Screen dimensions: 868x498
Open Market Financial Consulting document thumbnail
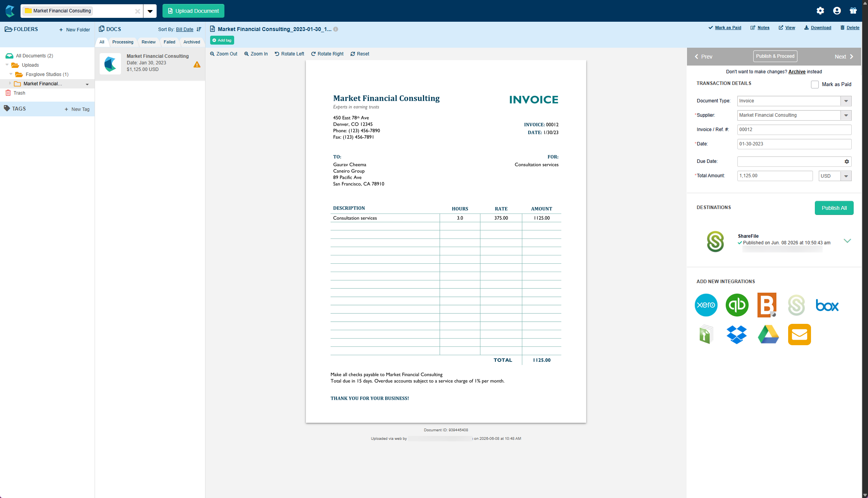pos(110,64)
